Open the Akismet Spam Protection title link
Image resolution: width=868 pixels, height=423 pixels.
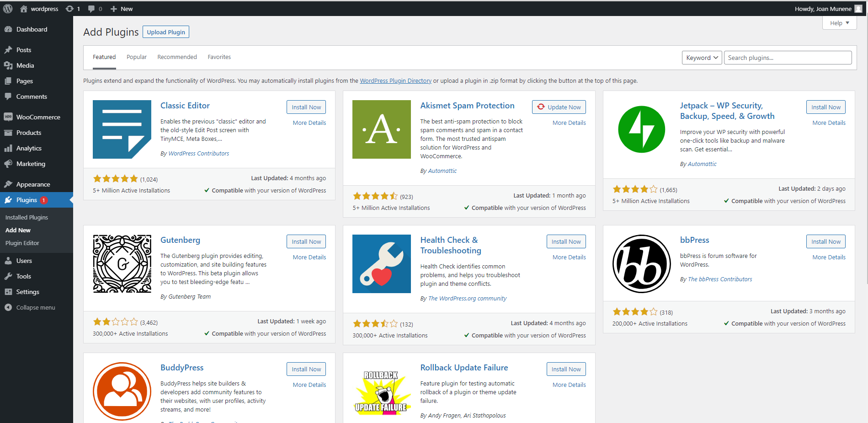(468, 106)
